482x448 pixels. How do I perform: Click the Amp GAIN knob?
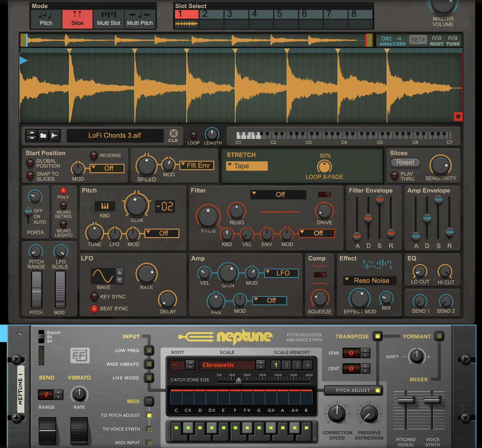tap(228, 273)
